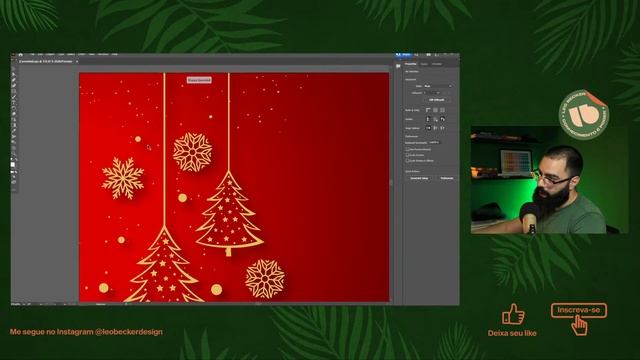This screenshot has height=360, width=640.
Task: Close the open document tab
Action: pyautogui.click(x=77, y=61)
